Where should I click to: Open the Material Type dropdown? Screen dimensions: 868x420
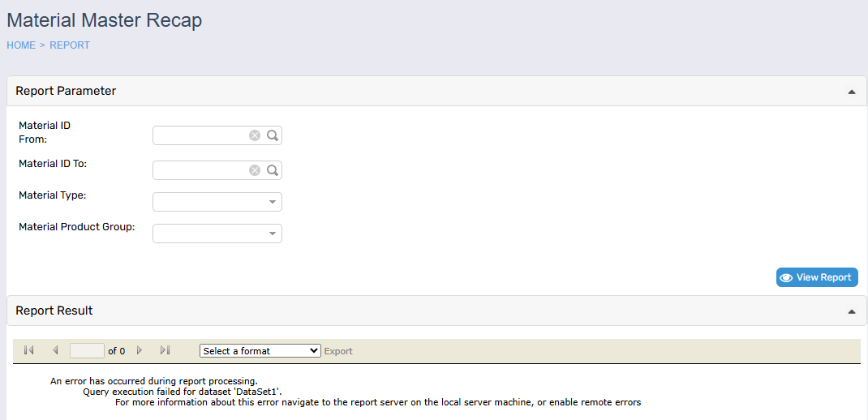point(217,202)
